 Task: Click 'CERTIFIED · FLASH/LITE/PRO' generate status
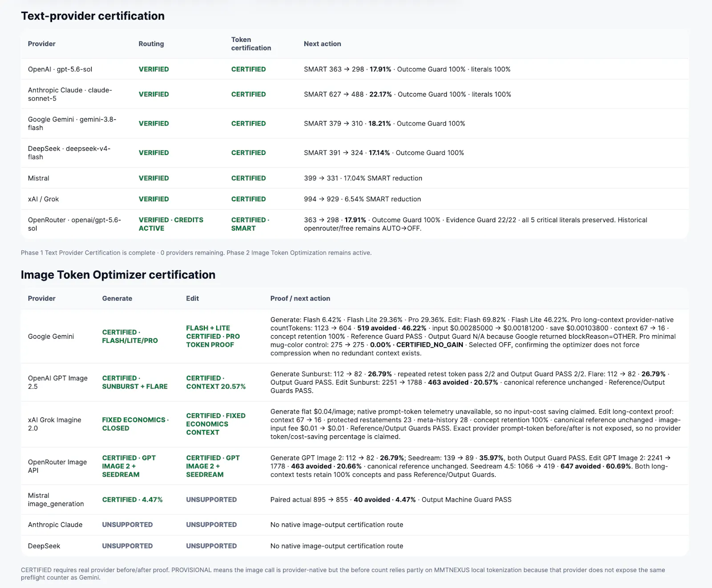(x=130, y=336)
